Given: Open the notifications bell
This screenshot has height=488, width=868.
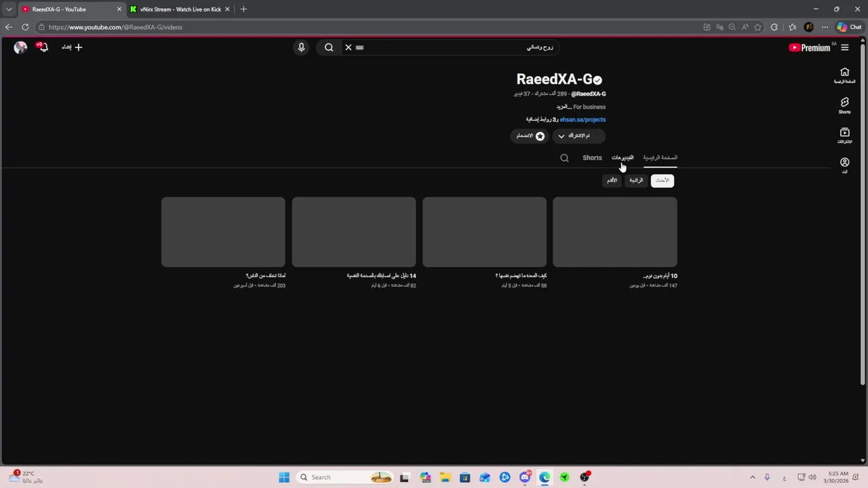Looking at the screenshot, I should pos(43,47).
